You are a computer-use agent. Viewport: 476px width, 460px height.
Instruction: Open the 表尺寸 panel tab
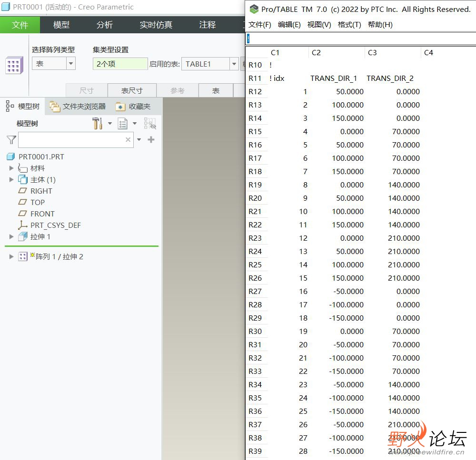tap(132, 90)
